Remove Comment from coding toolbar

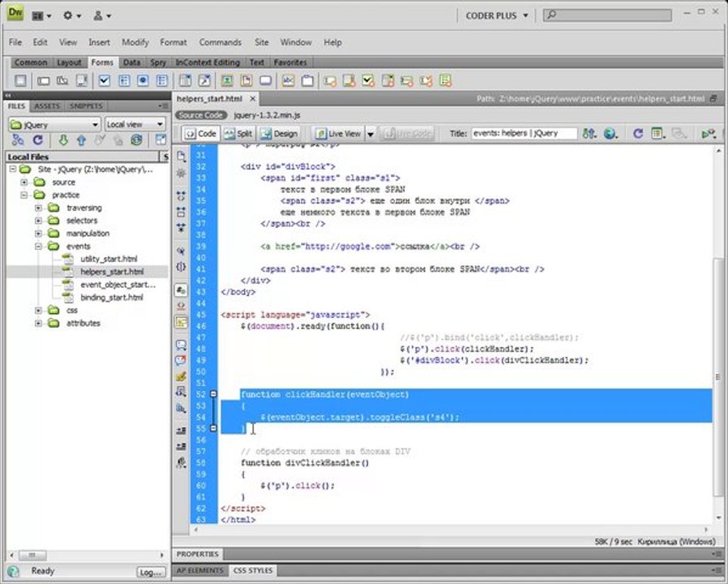181,360
